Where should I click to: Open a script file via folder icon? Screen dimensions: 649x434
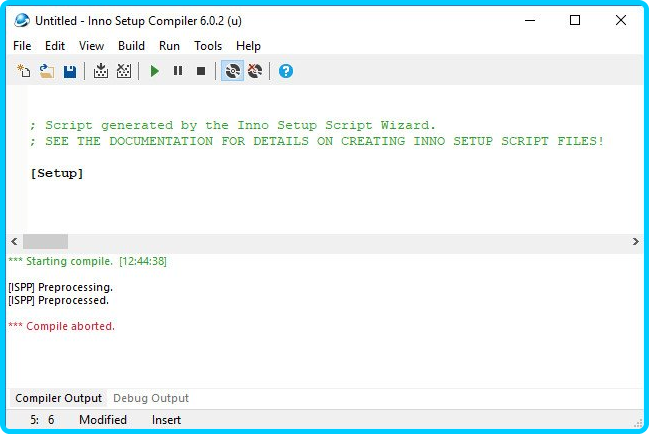47,71
